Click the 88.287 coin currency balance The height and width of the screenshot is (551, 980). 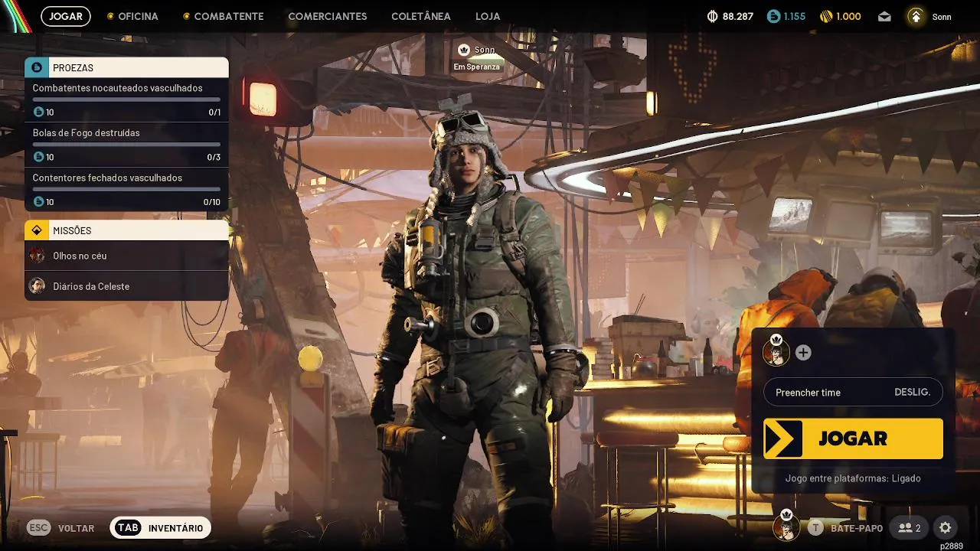pyautogui.click(x=730, y=16)
